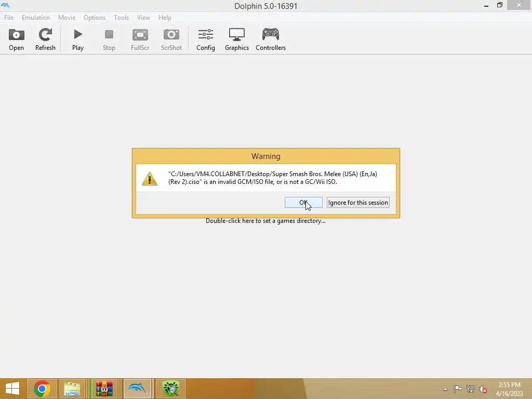The height and width of the screenshot is (399, 532).
Task: Click the network tray icon
Action: (x=471, y=389)
